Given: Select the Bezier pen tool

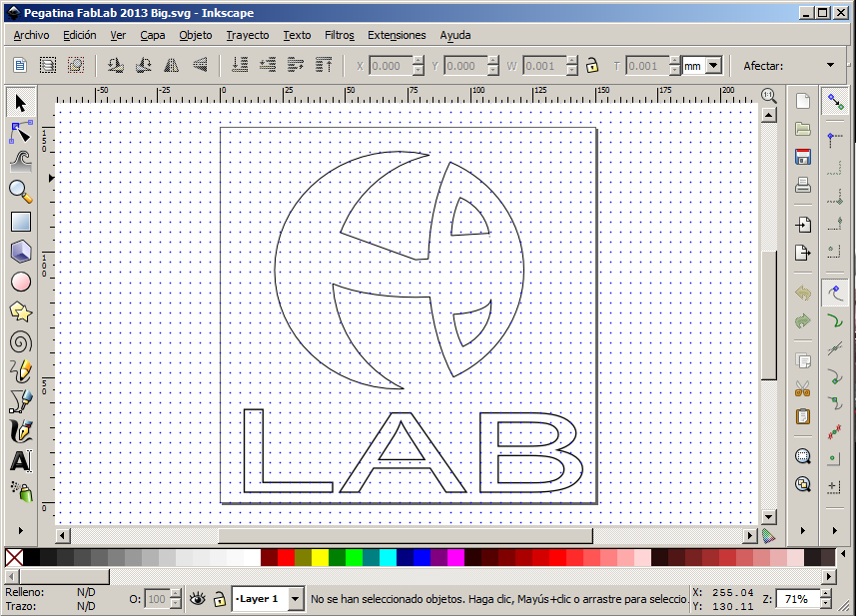Looking at the screenshot, I should tap(21, 401).
